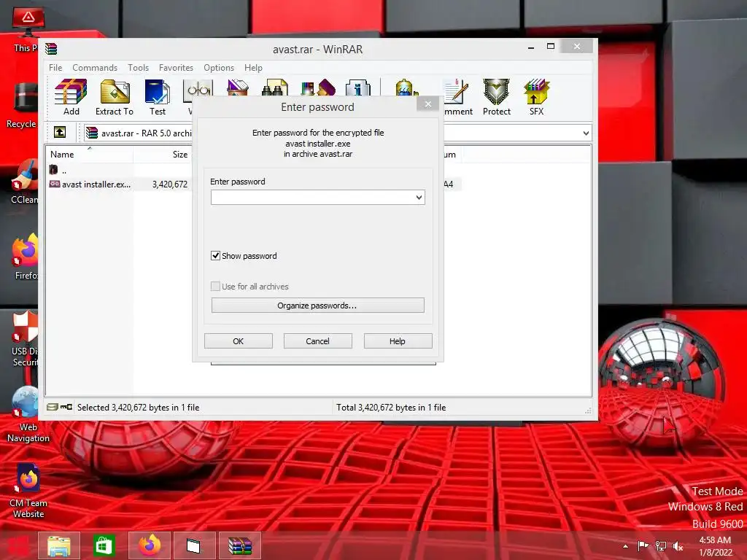Open File Explorer from the taskbar
This screenshot has height=560, width=747.
(58, 545)
